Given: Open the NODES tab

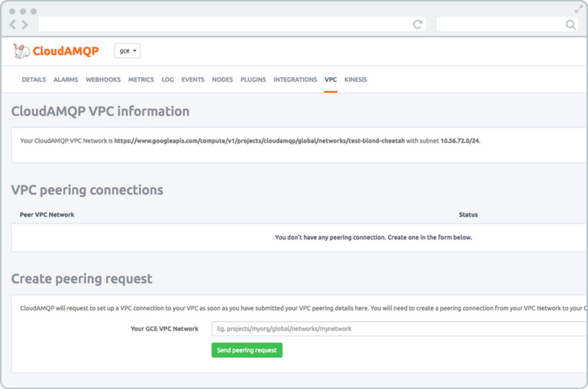Looking at the screenshot, I should point(222,79).
